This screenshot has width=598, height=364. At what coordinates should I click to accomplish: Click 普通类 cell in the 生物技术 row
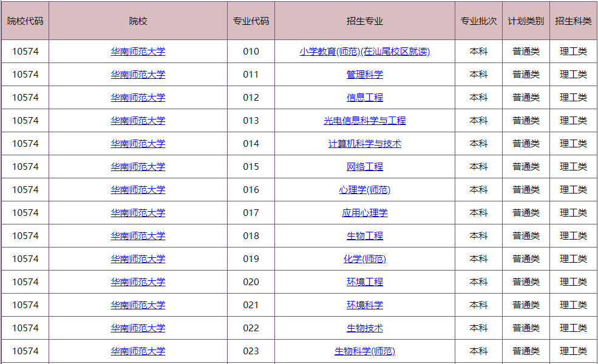click(526, 328)
